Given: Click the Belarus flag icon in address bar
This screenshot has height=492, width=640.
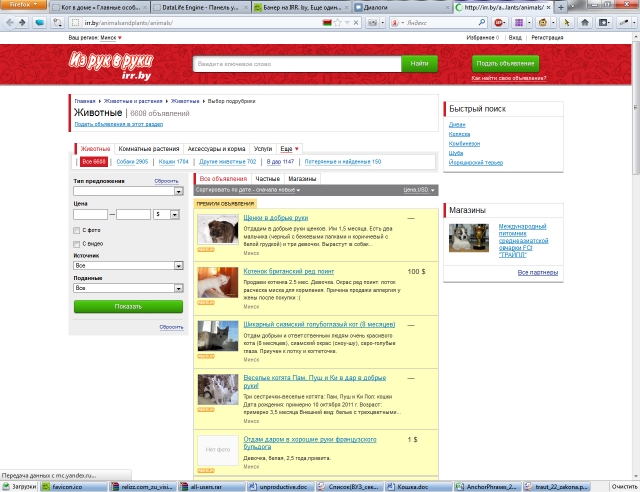Looking at the screenshot, I should pos(327,23).
